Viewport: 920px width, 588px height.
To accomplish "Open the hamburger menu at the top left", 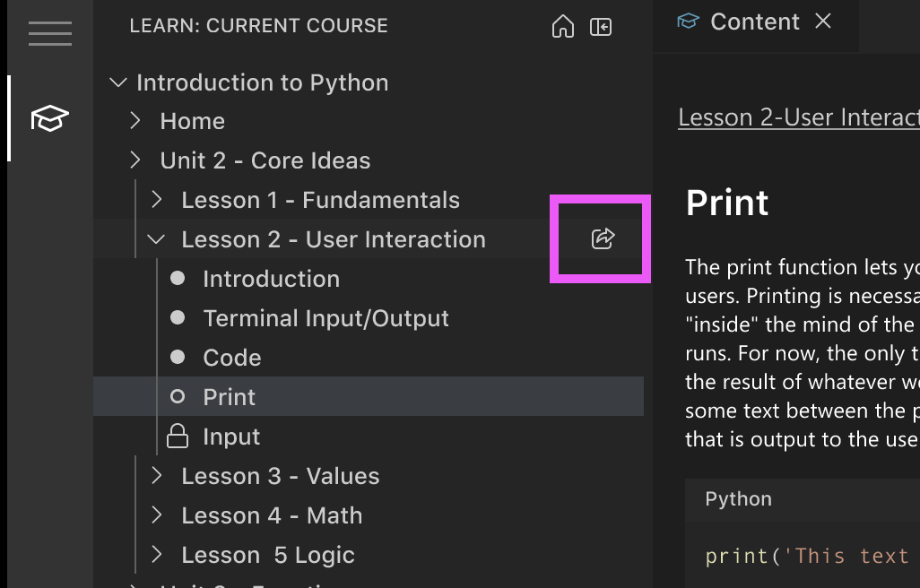I will [x=49, y=33].
